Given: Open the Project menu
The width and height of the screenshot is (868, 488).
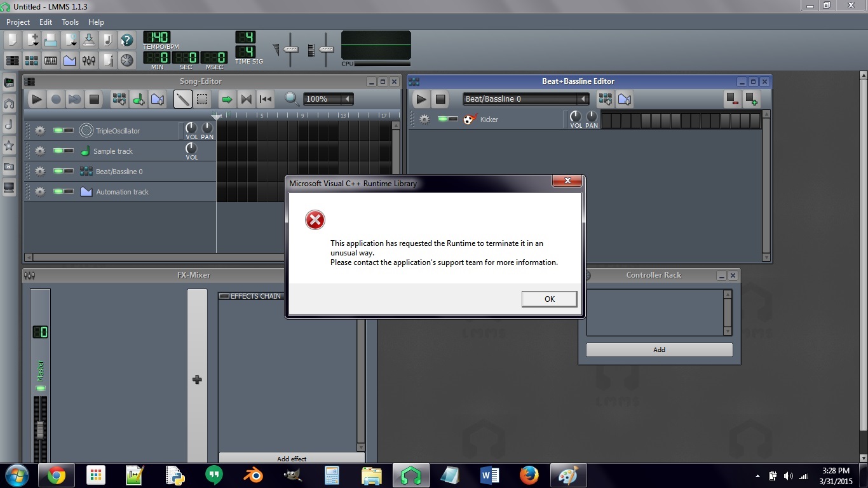Looking at the screenshot, I should click(18, 22).
